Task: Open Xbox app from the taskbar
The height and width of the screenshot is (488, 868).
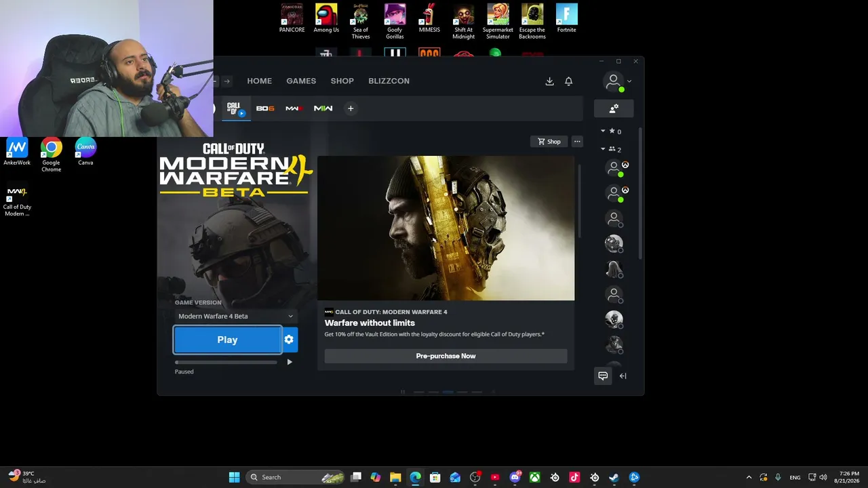Action: coord(535,477)
